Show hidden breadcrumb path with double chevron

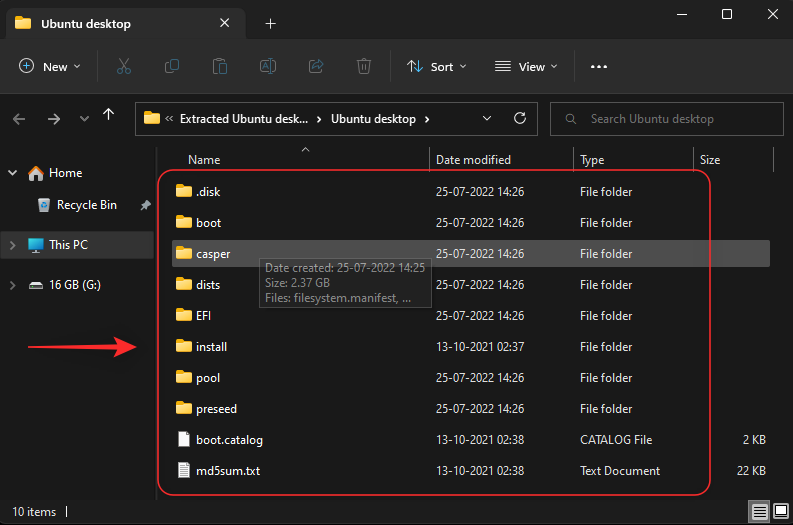click(169, 119)
